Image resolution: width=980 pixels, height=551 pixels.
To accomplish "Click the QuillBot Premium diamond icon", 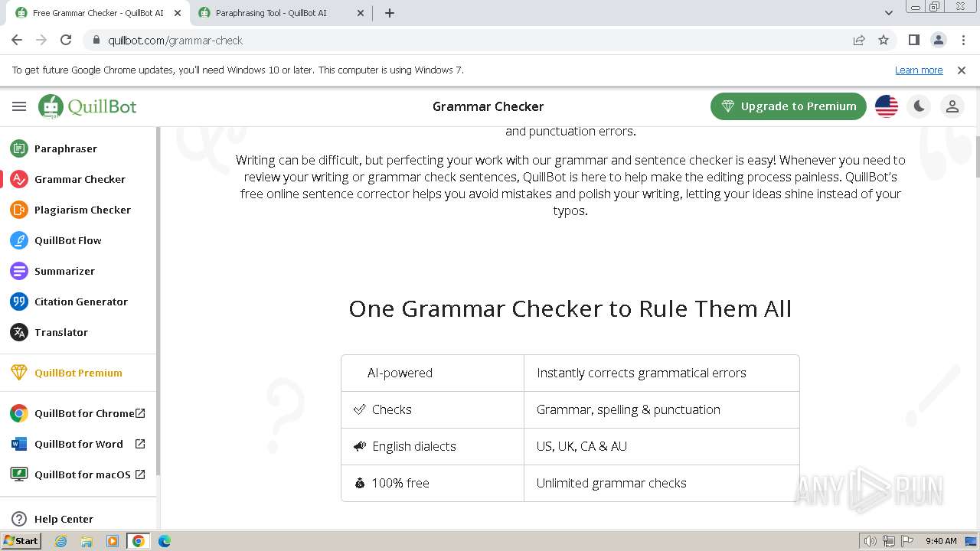I will [x=19, y=373].
